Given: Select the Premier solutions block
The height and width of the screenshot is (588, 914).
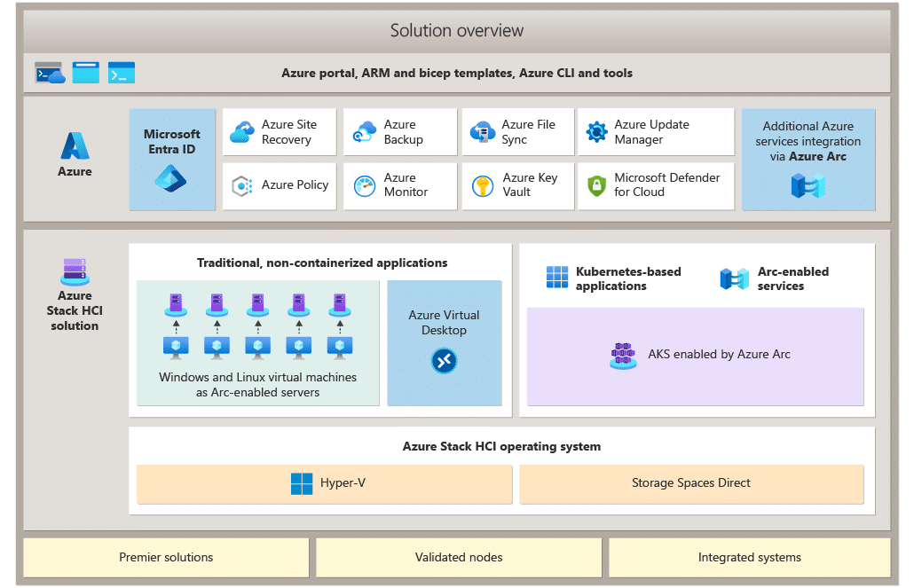Looking at the screenshot, I should point(166,558).
